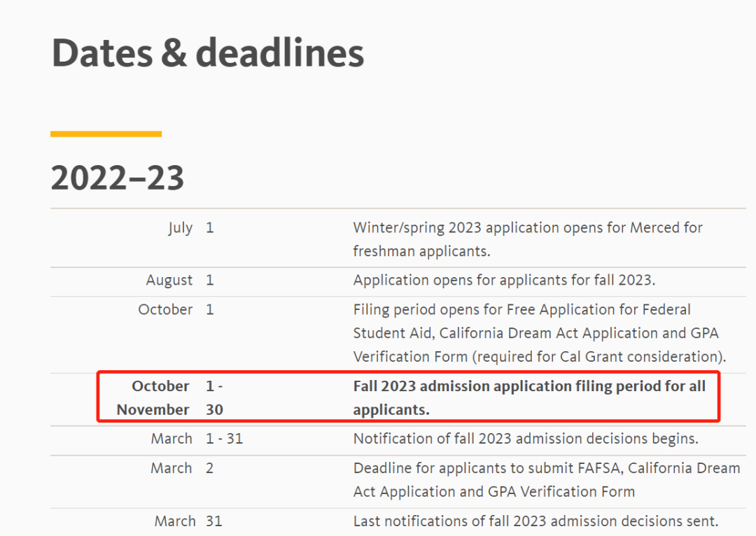Click the bold November month label
Viewport: 756px width, 536px height.
tap(153, 410)
